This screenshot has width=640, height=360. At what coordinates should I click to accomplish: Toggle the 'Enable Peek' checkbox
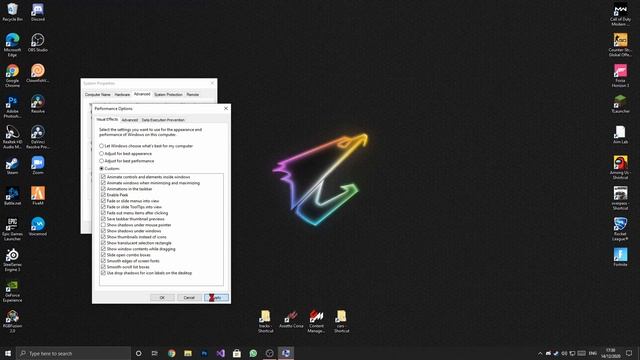click(x=103, y=195)
